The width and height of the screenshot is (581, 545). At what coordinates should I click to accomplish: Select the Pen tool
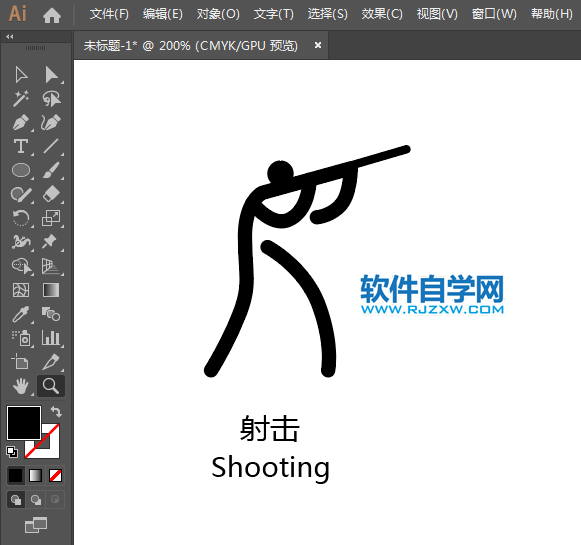point(21,123)
